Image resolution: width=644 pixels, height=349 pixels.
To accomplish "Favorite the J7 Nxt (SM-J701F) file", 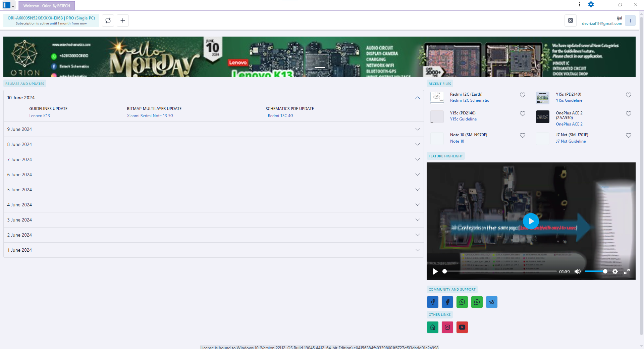I will click(x=629, y=136).
